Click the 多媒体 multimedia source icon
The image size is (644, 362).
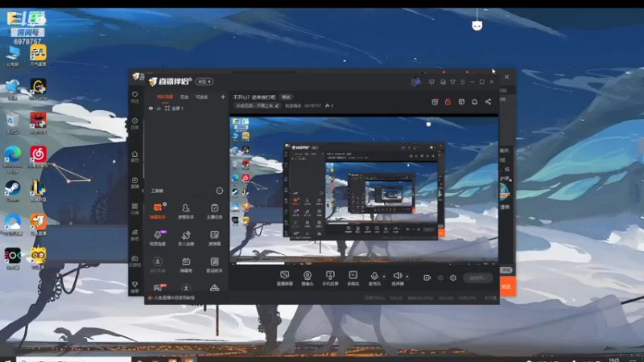(x=353, y=276)
